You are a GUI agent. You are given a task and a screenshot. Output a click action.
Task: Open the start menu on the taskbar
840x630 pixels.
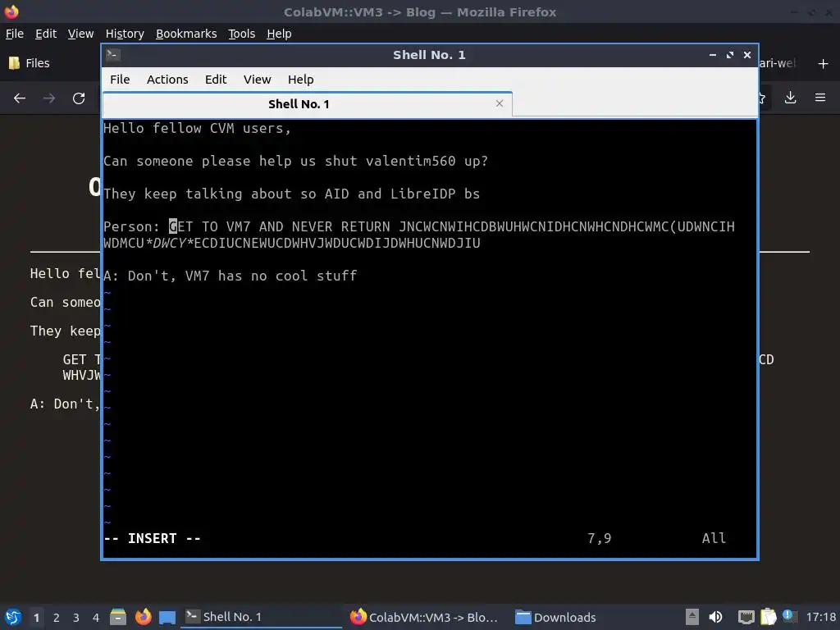13,617
